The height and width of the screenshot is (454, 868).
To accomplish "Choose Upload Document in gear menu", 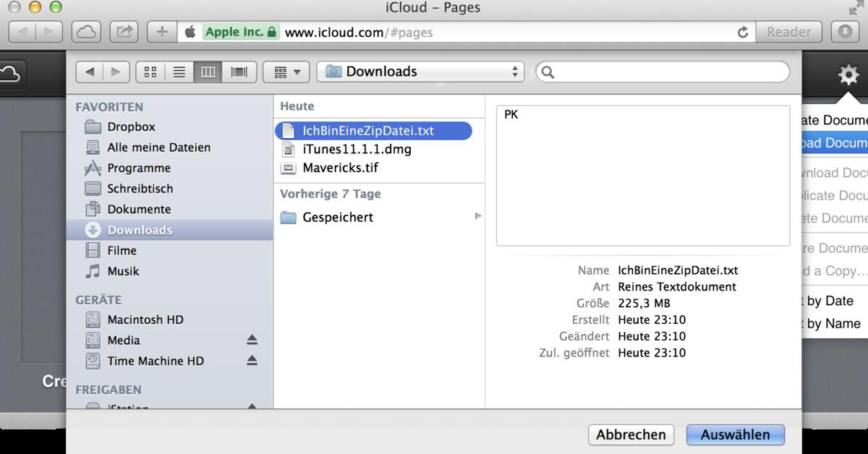I will point(835,142).
